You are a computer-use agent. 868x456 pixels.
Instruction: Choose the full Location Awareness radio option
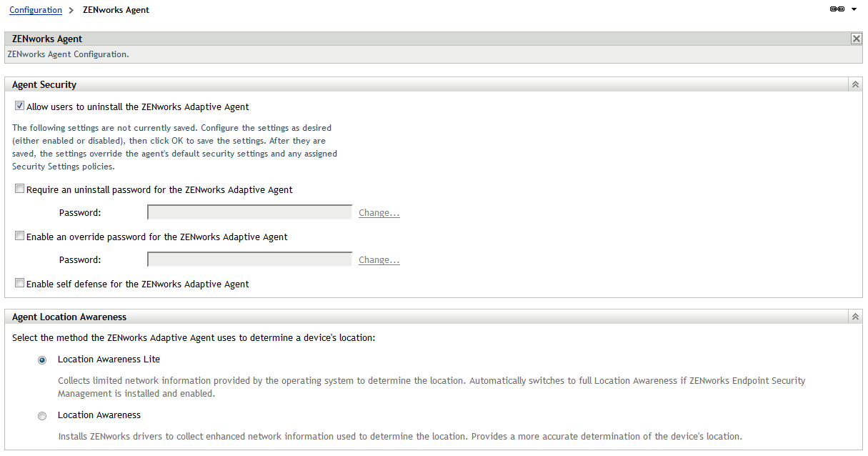coord(42,416)
